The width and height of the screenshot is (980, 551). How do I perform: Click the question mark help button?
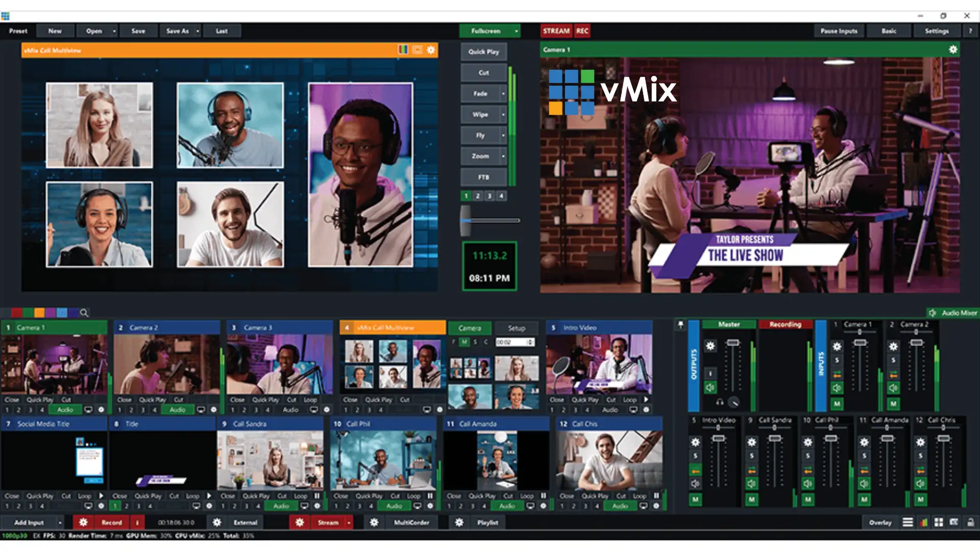[x=970, y=31]
